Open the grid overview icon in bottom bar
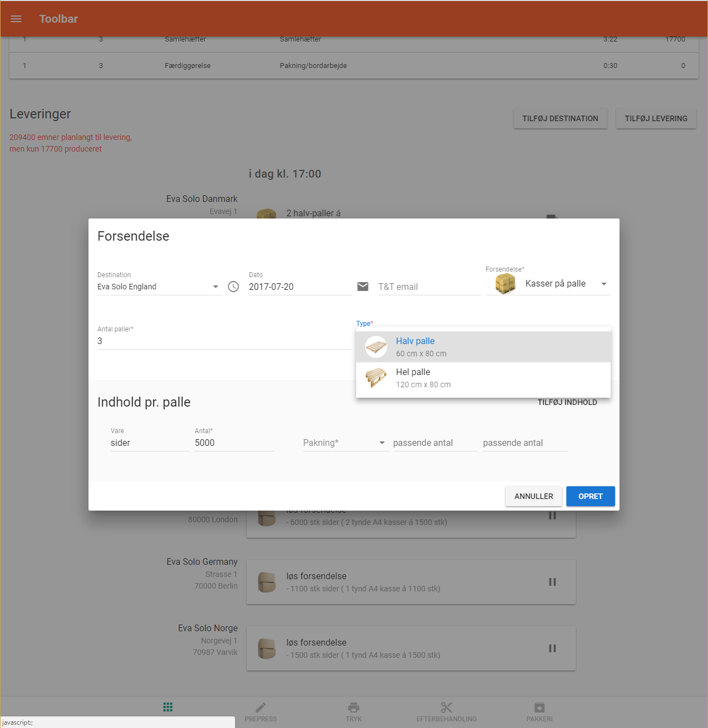 point(168,707)
